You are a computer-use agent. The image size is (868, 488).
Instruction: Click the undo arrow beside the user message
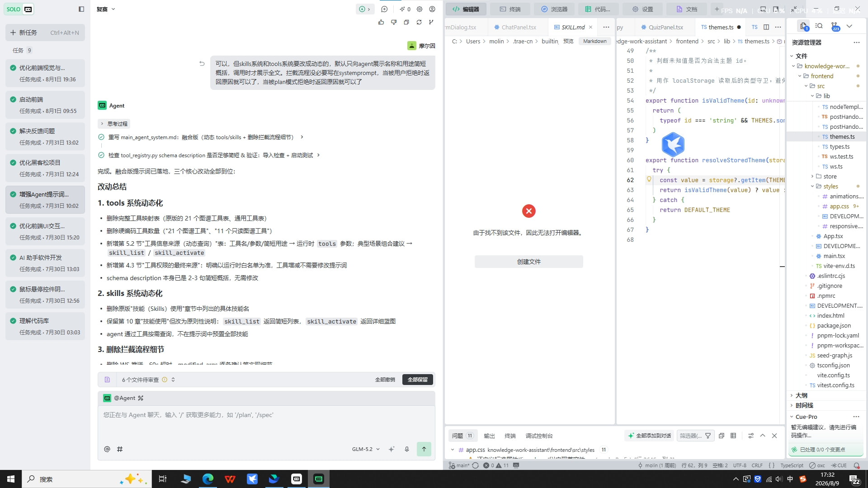click(x=202, y=64)
